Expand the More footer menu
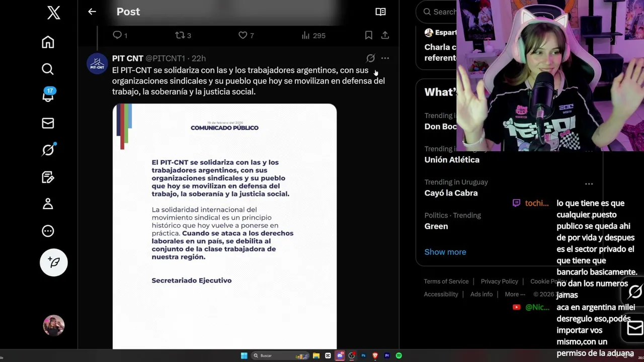The height and width of the screenshot is (362, 644). (x=515, y=295)
